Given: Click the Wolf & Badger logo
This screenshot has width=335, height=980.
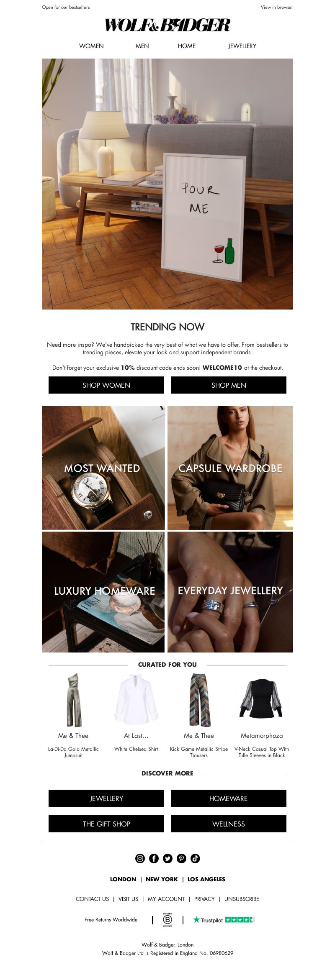Looking at the screenshot, I should (167, 25).
